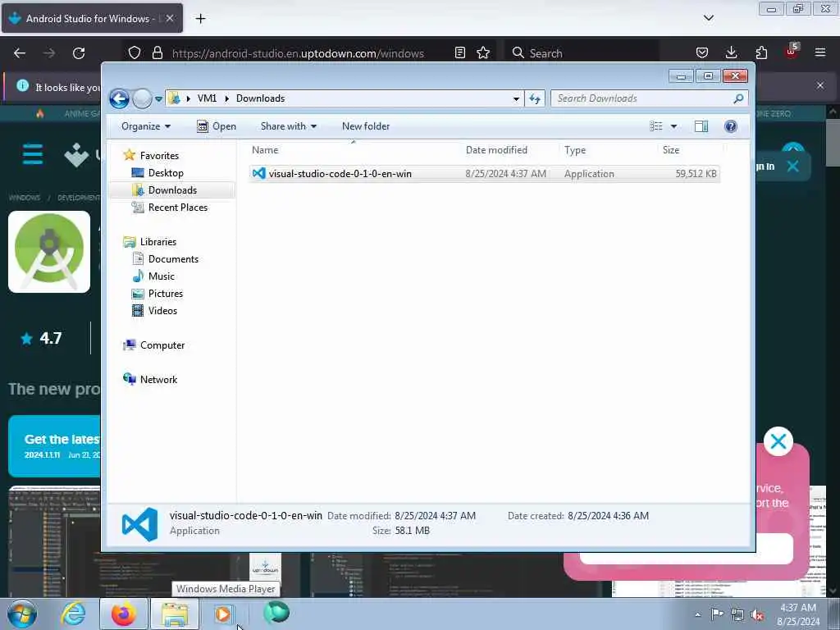Expand the address bar history dropdown

tap(516, 98)
